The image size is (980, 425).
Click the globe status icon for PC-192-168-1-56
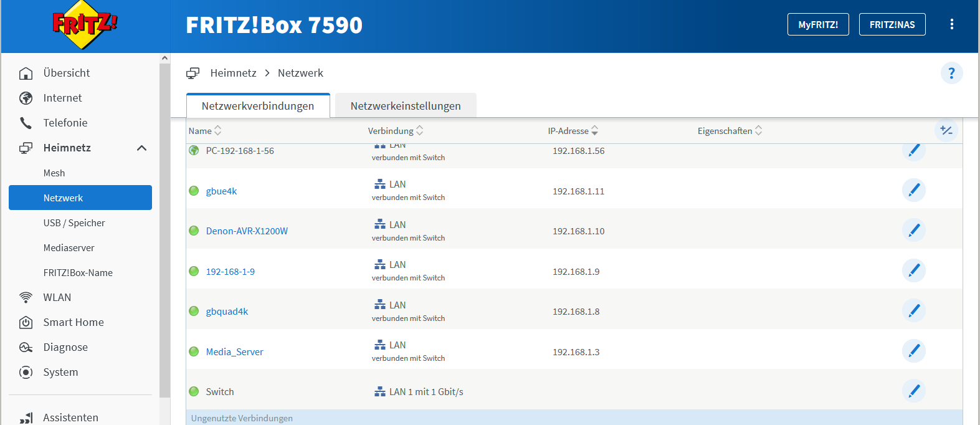pos(194,150)
